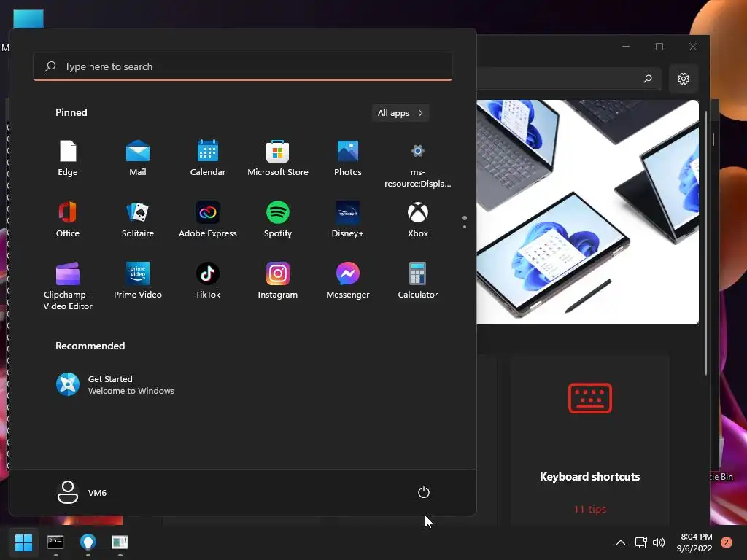Open the Keyboard shortcuts tips card
This screenshot has width=747, height=560.
[589, 440]
